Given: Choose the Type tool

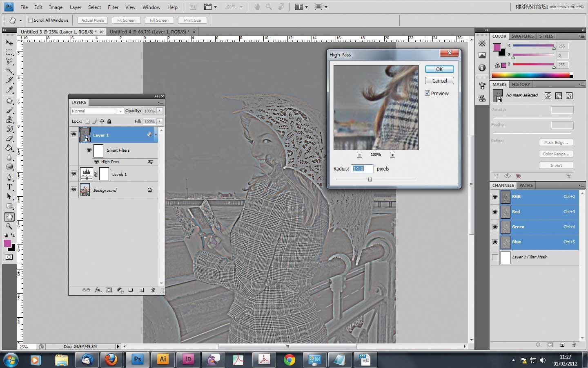Looking at the screenshot, I should pos(9,187).
